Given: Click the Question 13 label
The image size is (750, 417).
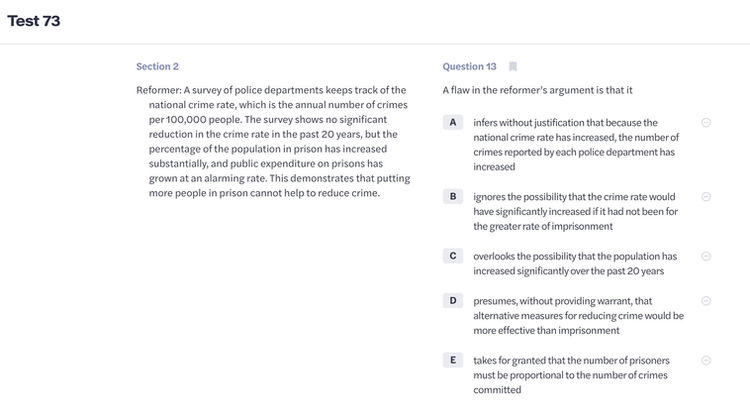Looking at the screenshot, I should coord(469,67).
